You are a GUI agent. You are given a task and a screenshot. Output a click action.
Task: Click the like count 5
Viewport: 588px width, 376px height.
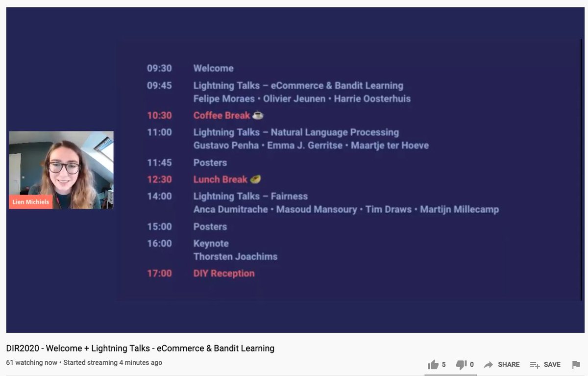[444, 365]
